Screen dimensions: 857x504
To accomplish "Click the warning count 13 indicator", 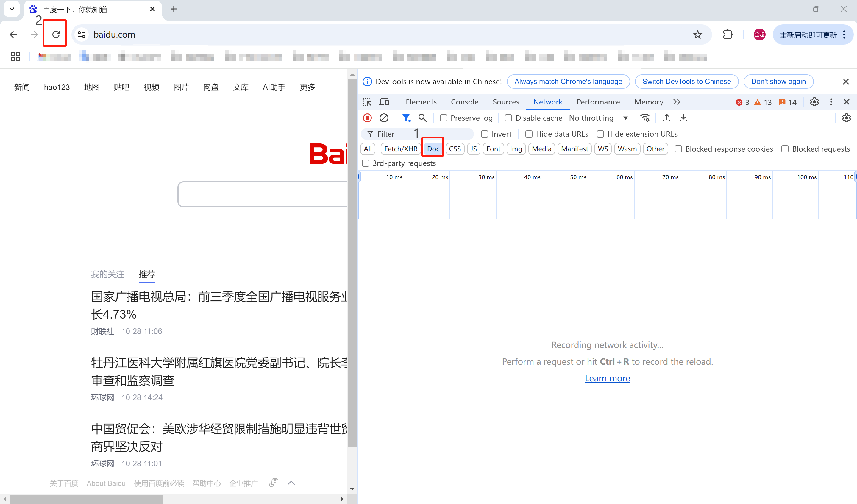I will tap(763, 102).
